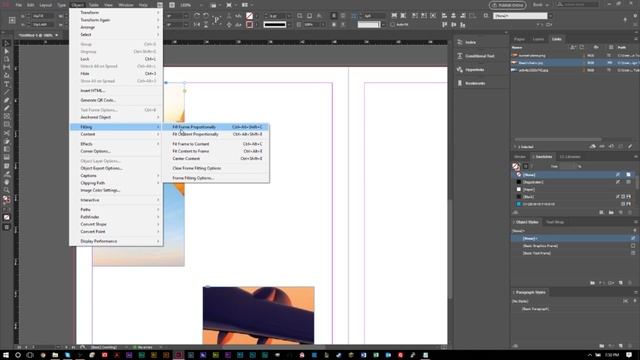Image resolution: width=640 pixels, height=360 pixels.
Task: Open File Explorer in the Windows taskbar
Action: [55, 355]
